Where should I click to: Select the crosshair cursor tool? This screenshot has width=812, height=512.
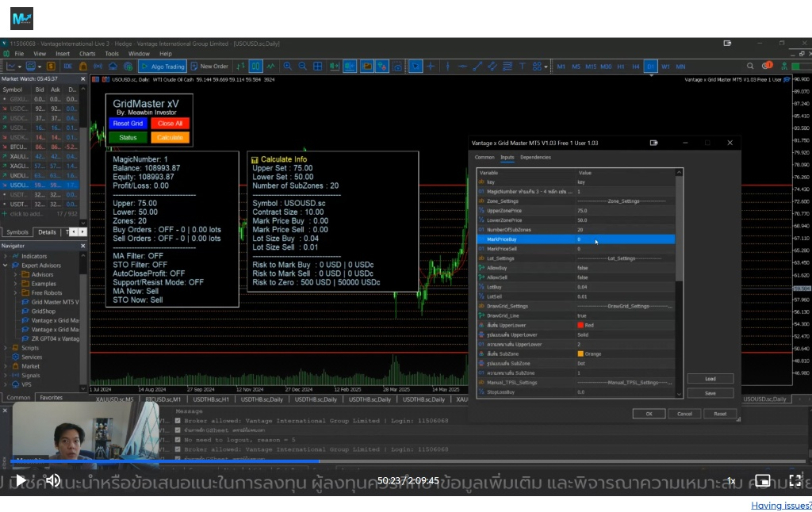tap(431, 67)
